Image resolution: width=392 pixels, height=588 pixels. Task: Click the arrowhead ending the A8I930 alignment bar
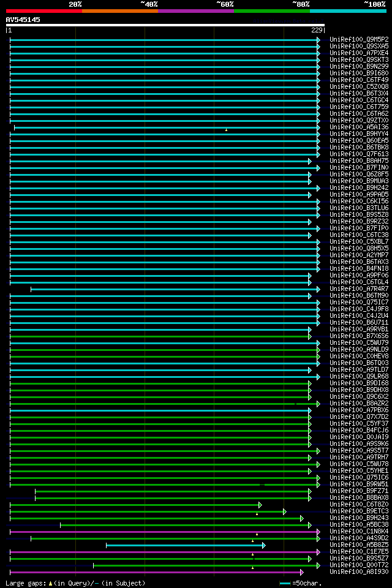[301, 572]
